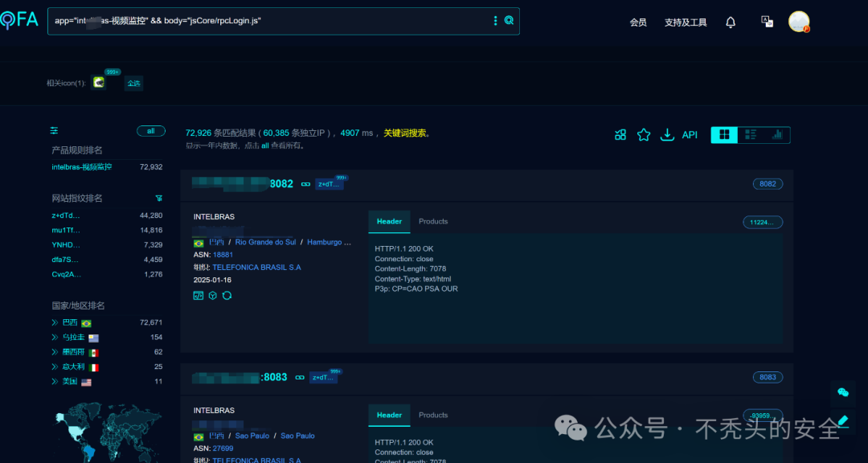
Task: Click z+dT... tag on 8083 result
Action: (323, 378)
